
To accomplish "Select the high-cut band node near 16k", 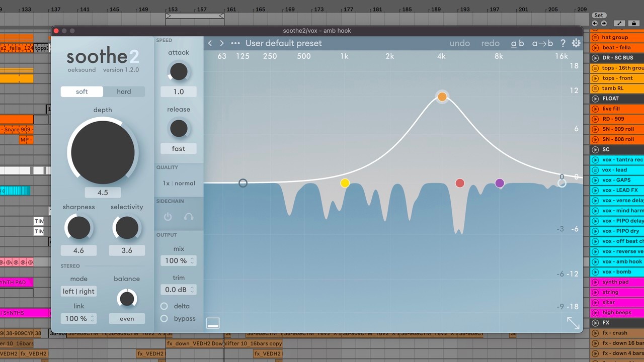I will (562, 183).
